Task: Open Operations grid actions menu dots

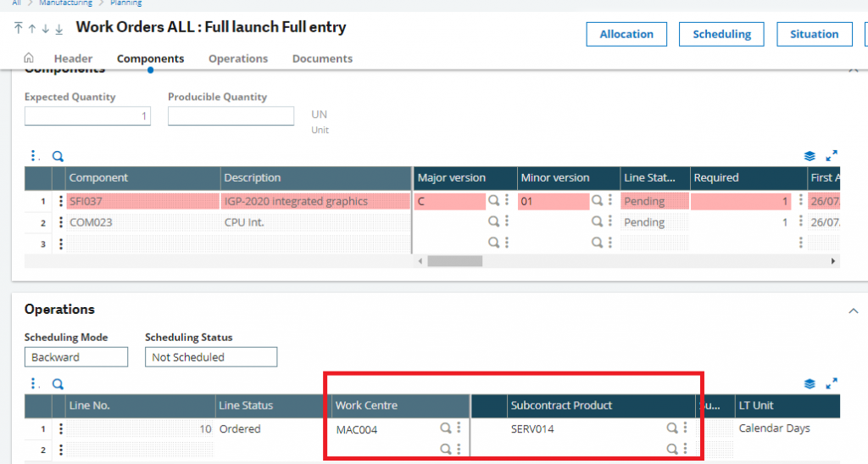Action: point(34,383)
